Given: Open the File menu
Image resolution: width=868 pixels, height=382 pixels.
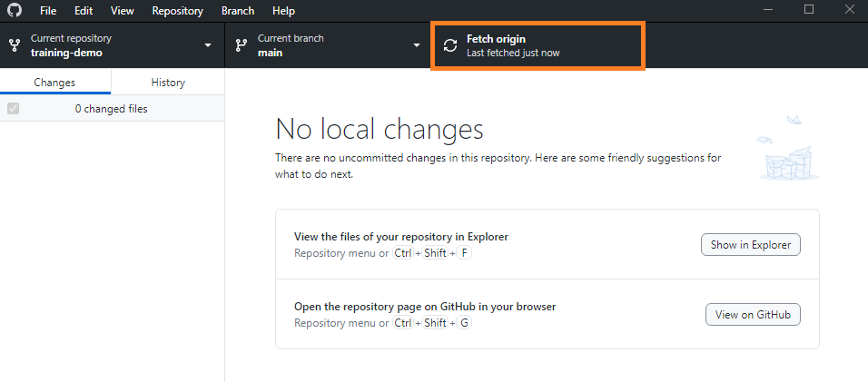Looking at the screenshot, I should point(48,11).
